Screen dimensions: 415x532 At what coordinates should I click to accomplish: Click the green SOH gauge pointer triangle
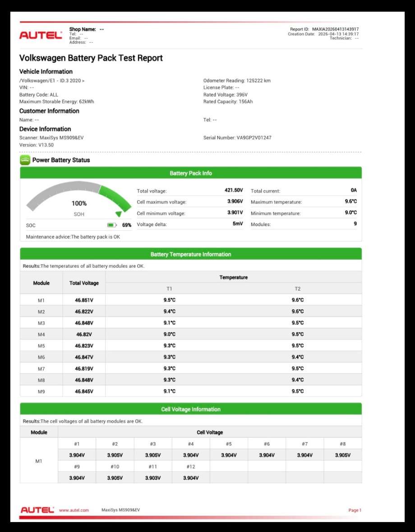click(118, 214)
